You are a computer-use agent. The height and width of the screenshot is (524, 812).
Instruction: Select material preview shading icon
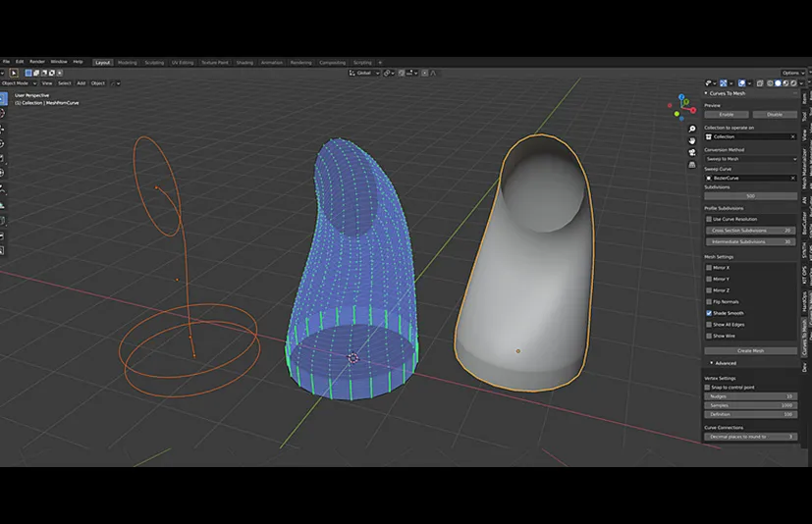coord(786,82)
